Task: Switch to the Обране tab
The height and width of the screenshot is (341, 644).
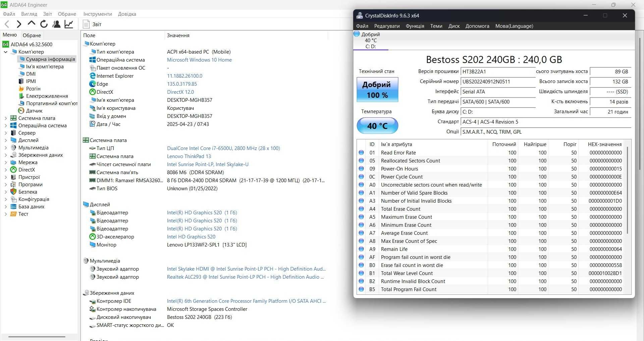Action: pyautogui.click(x=32, y=35)
